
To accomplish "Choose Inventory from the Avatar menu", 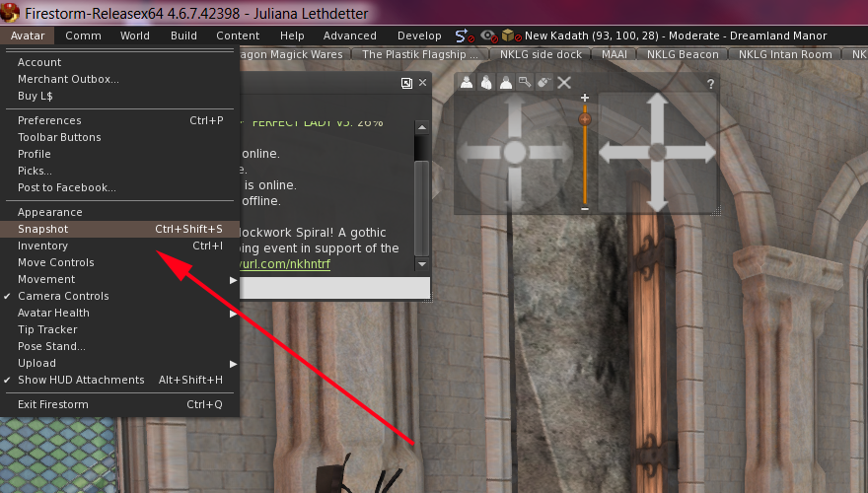I will click(x=119, y=246).
